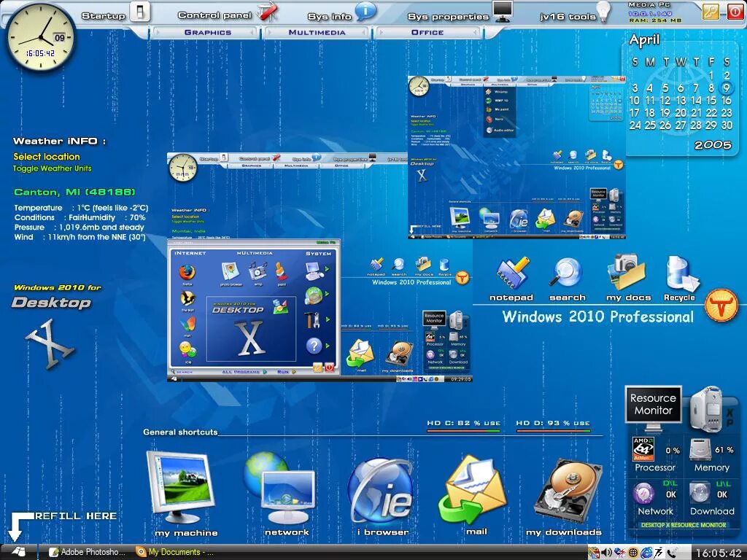Select April 15 on the calendar

711,100
